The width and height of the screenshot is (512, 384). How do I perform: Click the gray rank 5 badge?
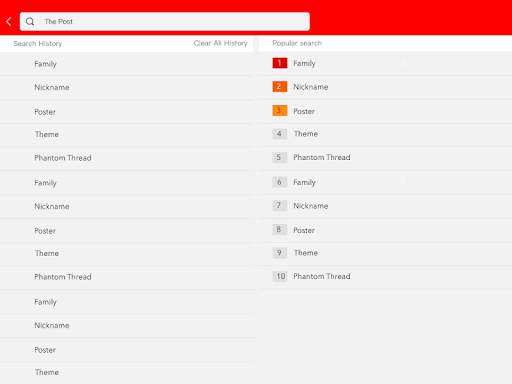[280, 157]
